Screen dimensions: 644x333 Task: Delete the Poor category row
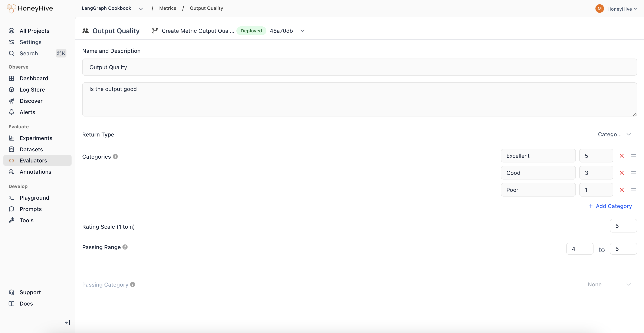(x=622, y=190)
